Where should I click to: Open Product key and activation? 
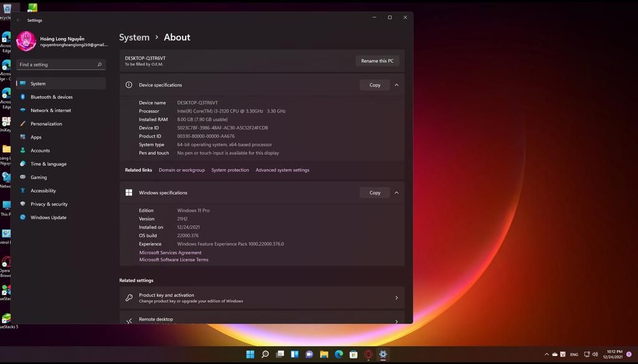click(262, 298)
